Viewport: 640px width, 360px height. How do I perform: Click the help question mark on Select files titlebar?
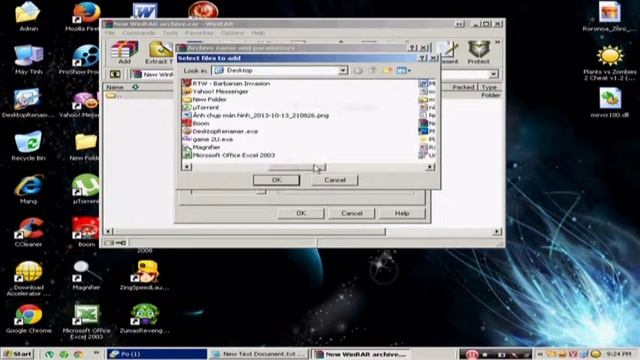(423, 58)
